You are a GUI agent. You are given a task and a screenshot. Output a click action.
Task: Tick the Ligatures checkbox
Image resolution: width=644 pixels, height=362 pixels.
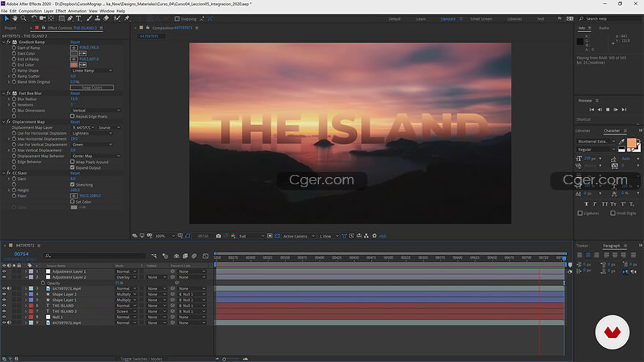(x=580, y=213)
